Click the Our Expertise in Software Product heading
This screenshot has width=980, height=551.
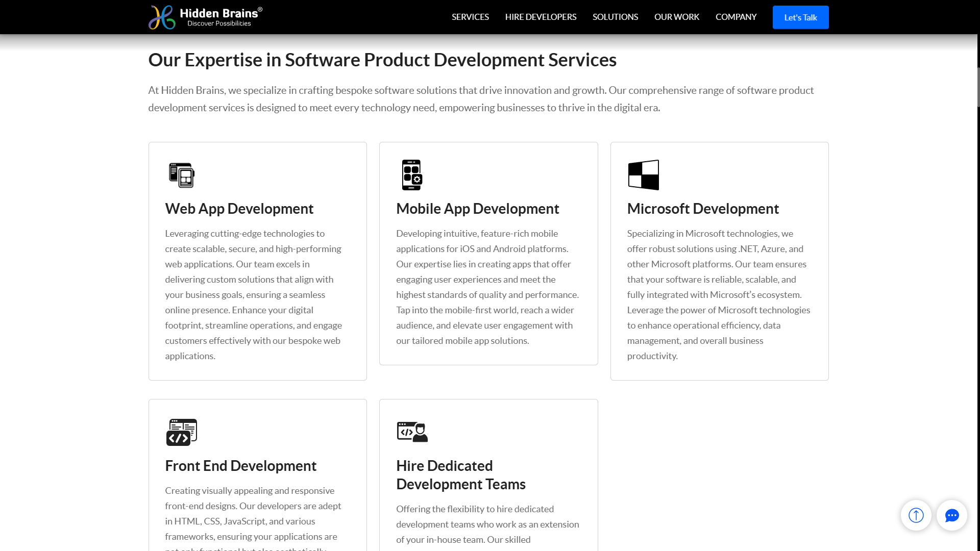point(382,60)
